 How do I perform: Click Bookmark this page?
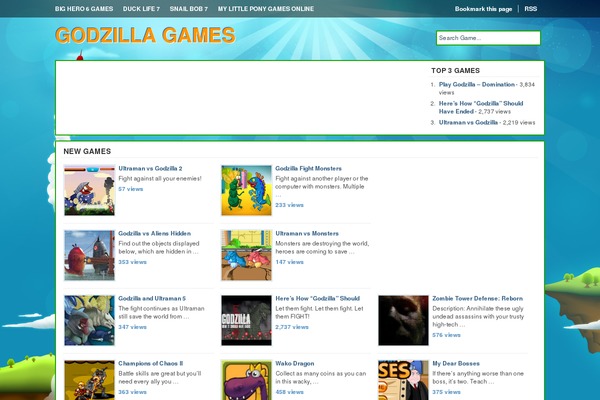(483, 9)
